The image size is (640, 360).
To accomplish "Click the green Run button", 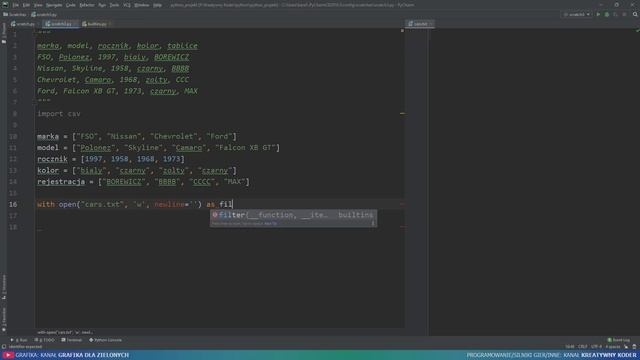I will [598, 14].
